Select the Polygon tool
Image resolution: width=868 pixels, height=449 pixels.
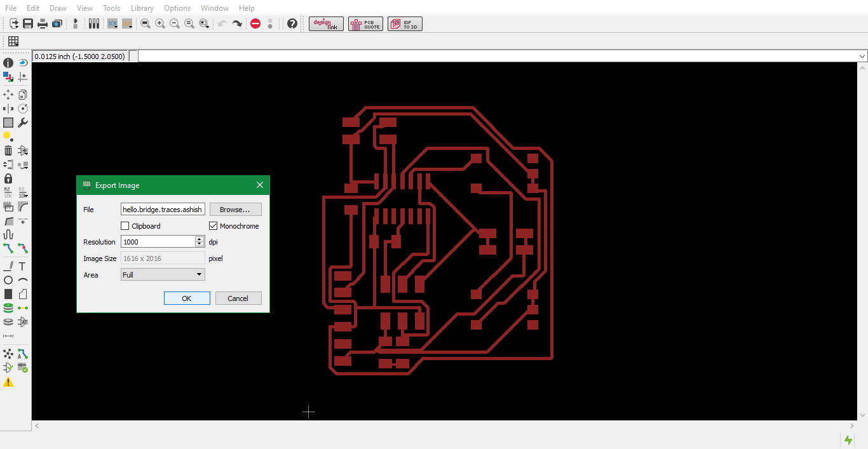tap(23, 294)
